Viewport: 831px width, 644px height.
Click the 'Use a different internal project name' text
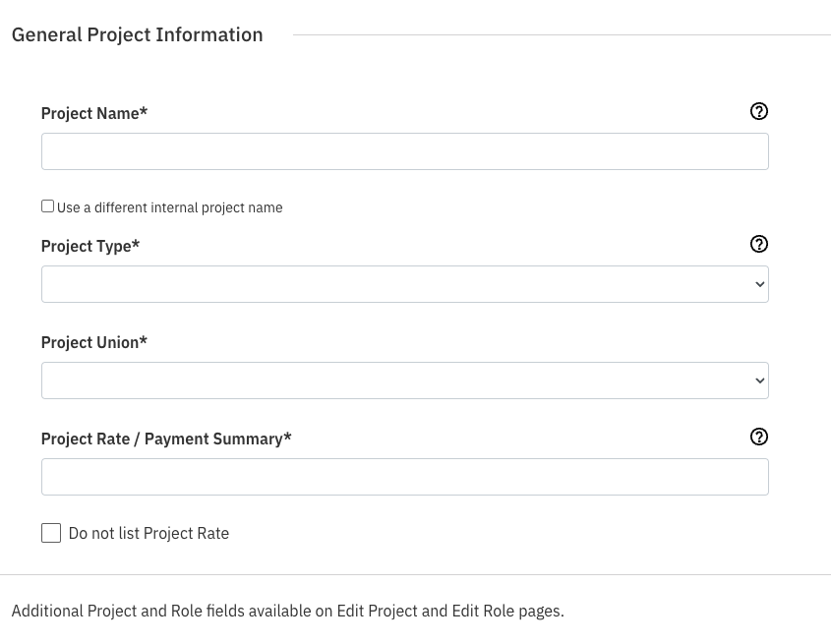[x=169, y=207]
